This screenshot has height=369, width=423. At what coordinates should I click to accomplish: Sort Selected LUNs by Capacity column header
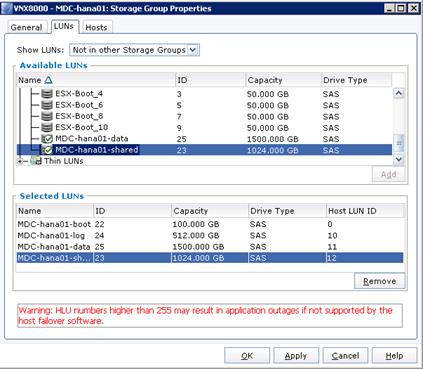tap(210, 211)
